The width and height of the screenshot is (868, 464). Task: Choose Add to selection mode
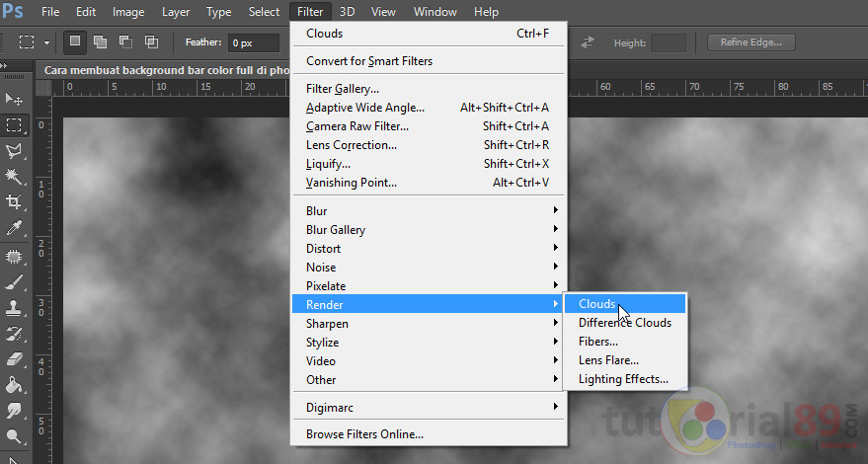100,42
